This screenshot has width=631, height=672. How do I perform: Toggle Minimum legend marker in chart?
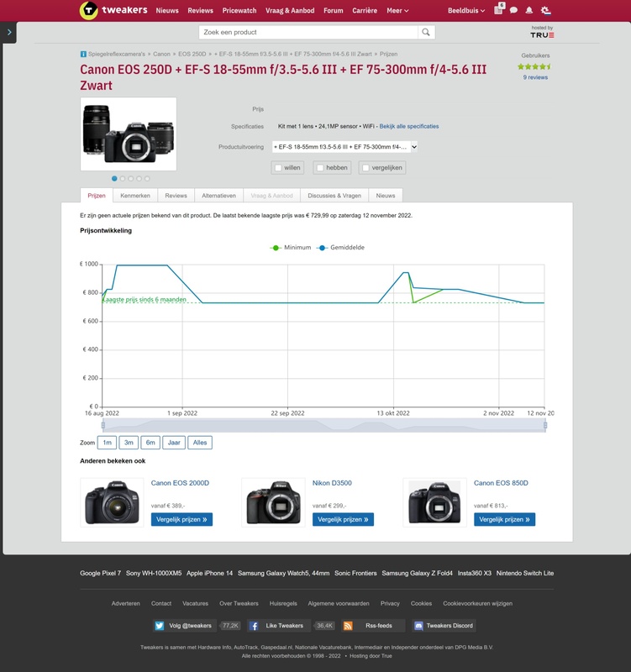(x=276, y=248)
